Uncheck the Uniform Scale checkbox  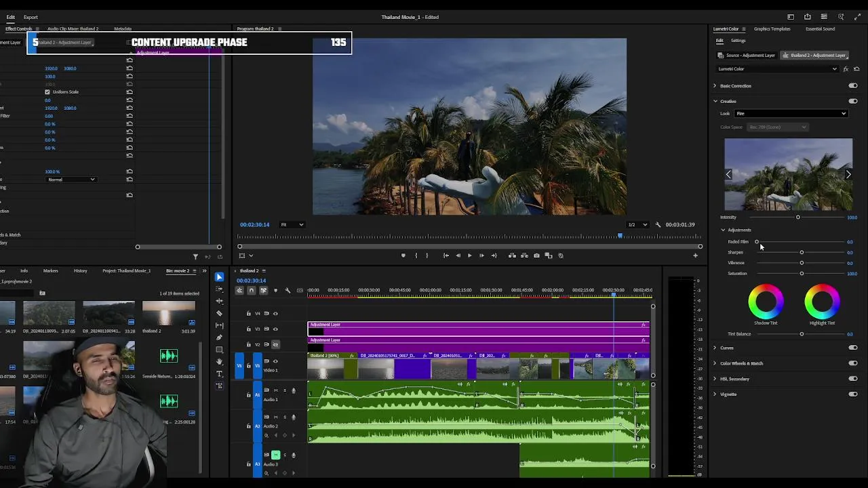[47, 92]
